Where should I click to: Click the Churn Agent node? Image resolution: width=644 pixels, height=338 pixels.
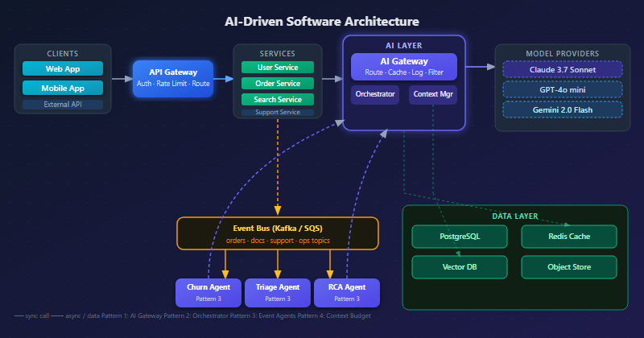pyautogui.click(x=208, y=293)
